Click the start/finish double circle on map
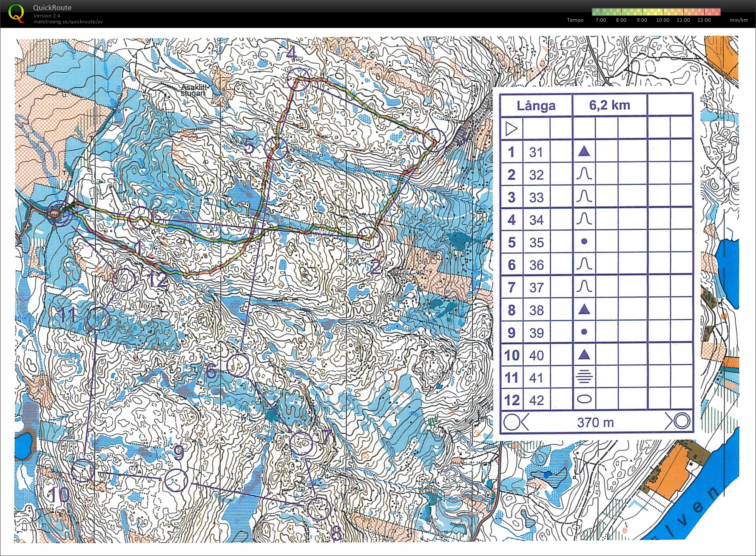This screenshot has width=756, height=556. (x=59, y=213)
